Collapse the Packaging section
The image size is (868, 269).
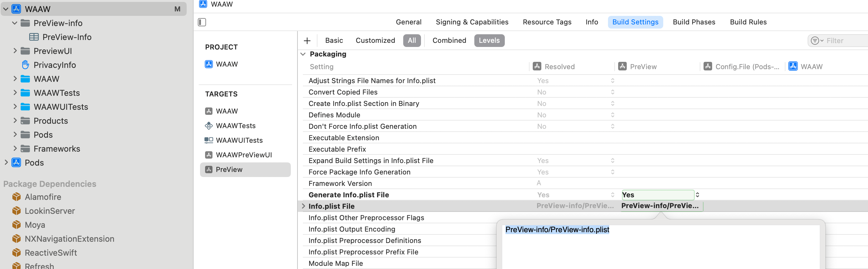(303, 54)
